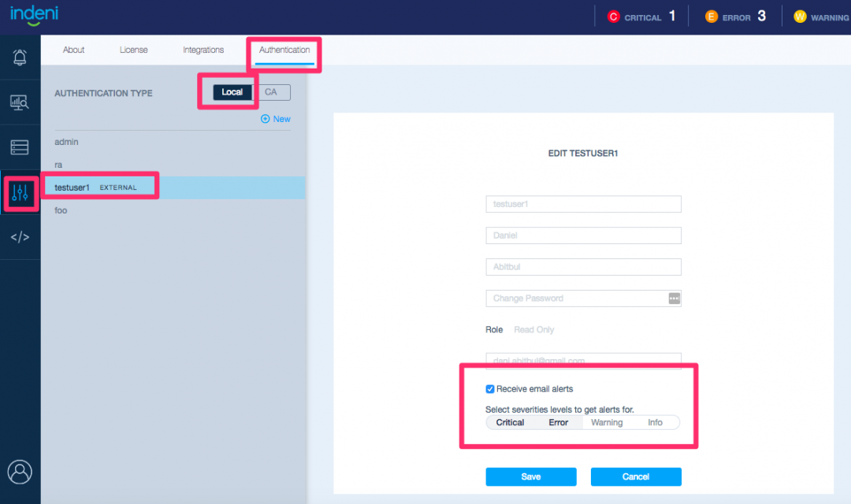Viewport: 851px width, 504px height.
Task: Switch to the Integrations tab
Action: point(203,50)
